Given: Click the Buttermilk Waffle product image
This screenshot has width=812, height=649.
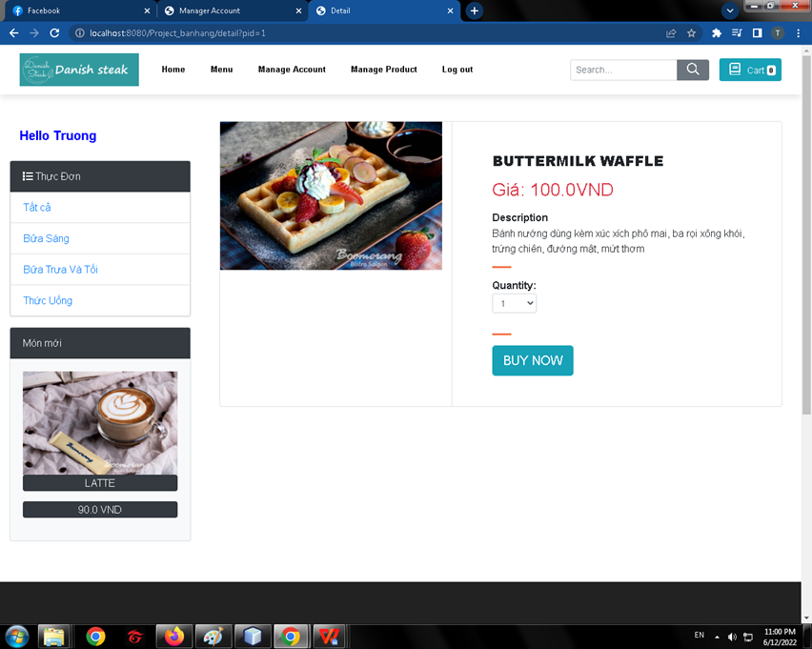Looking at the screenshot, I should coord(331,195).
